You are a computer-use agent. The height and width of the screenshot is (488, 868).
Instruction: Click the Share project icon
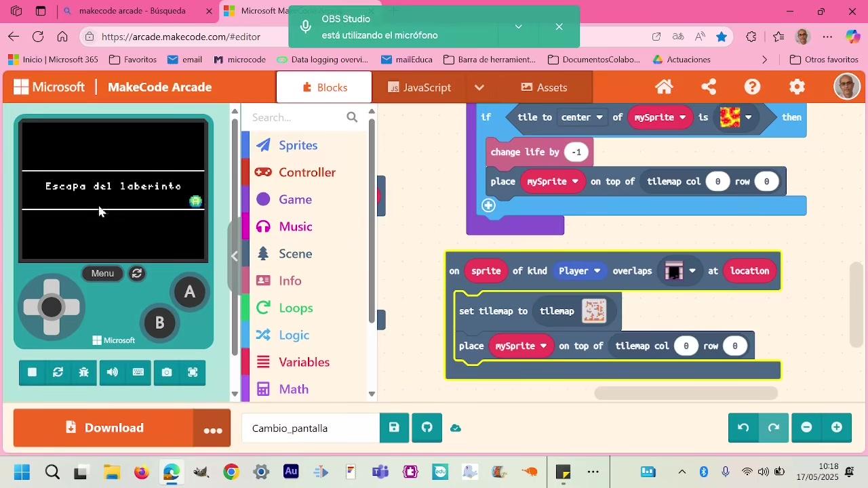point(709,87)
